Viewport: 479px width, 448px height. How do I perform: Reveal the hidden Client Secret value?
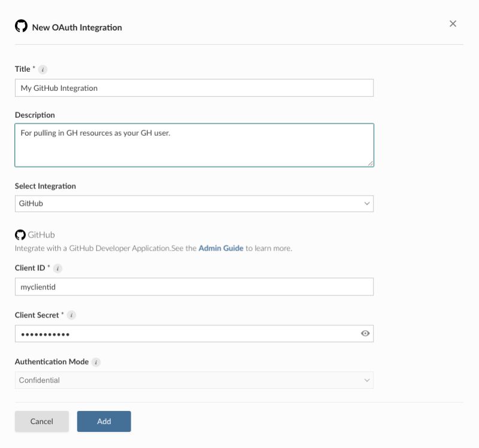click(x=364, y=333)
